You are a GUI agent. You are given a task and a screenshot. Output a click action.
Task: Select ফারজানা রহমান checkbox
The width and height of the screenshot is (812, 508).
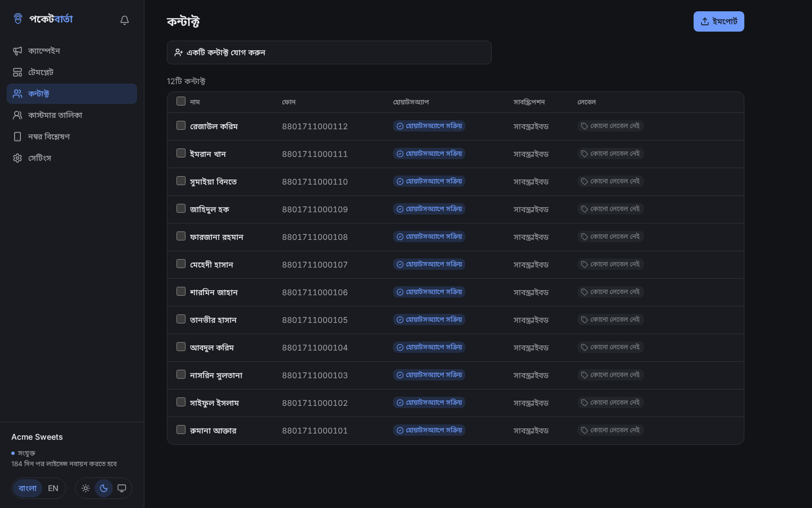[181, 236]
